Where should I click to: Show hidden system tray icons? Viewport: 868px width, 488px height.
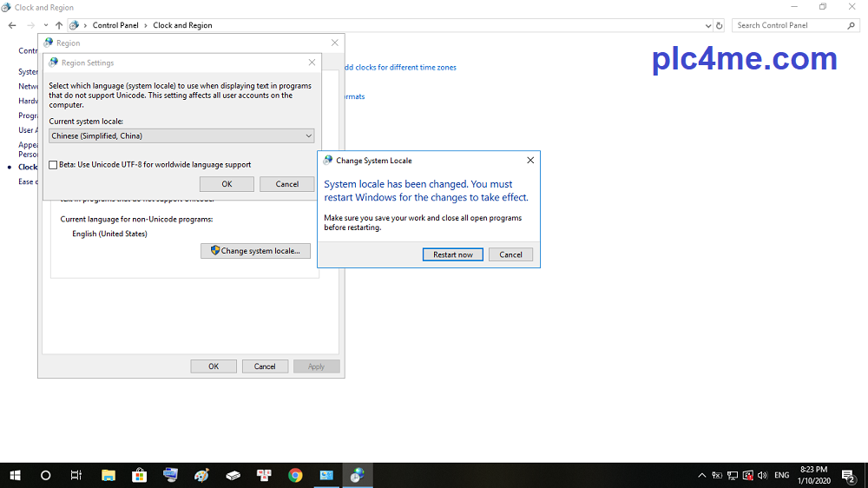pos(701,475)
